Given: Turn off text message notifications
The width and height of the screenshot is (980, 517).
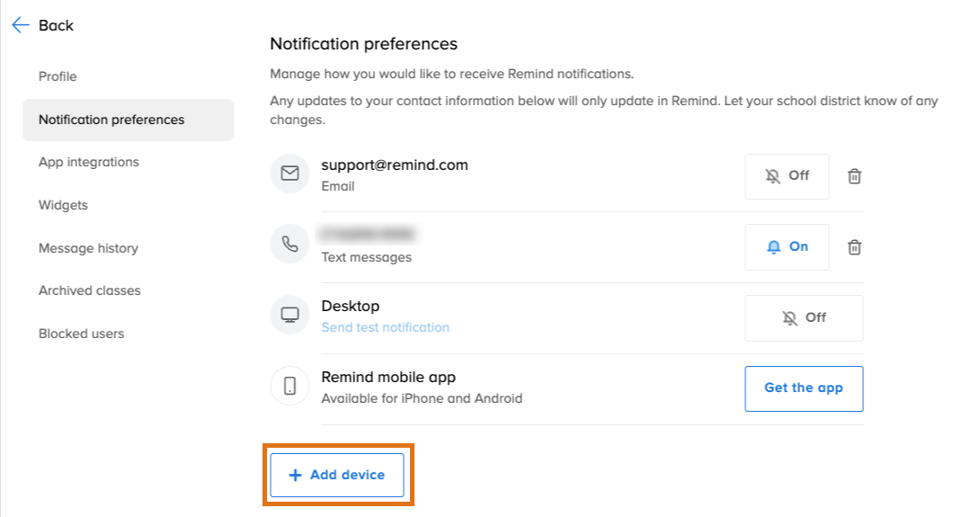Looking at the screenshot, I should 787,247.
